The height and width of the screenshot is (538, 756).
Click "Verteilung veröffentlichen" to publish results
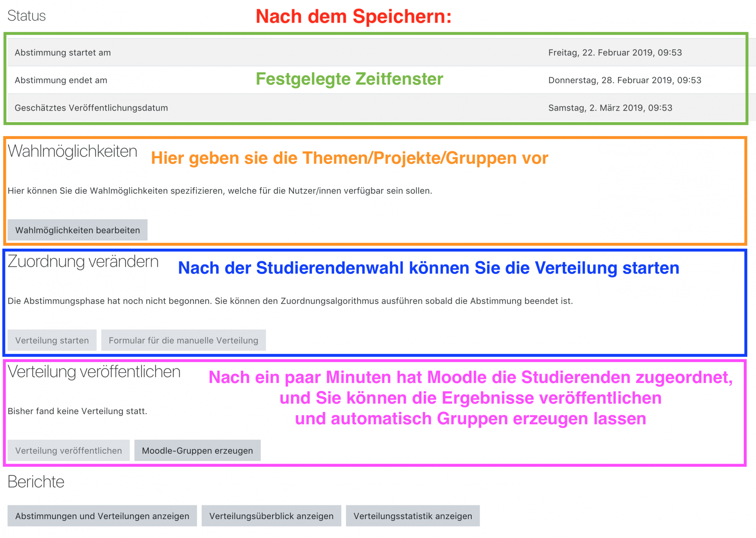tap(68, 450)
